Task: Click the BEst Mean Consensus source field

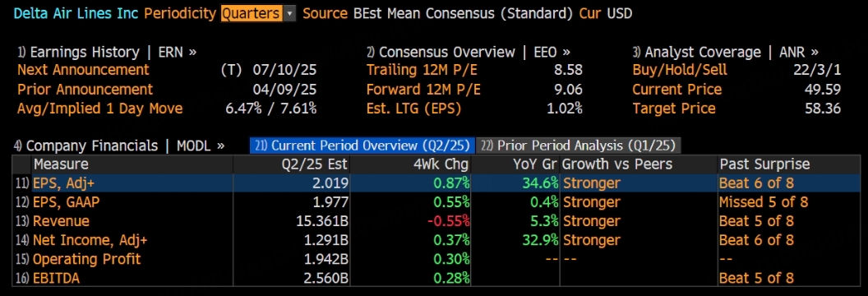Action: tap(463, 13)
